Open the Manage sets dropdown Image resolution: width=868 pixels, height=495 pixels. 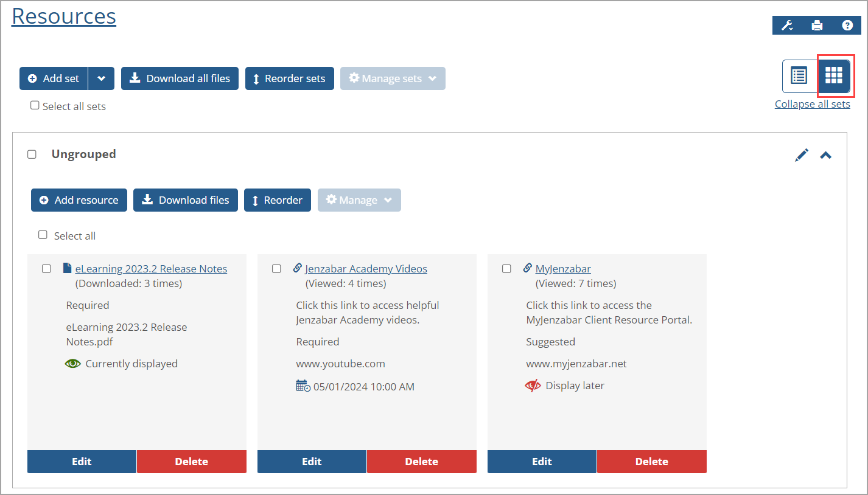pos(393,78)
